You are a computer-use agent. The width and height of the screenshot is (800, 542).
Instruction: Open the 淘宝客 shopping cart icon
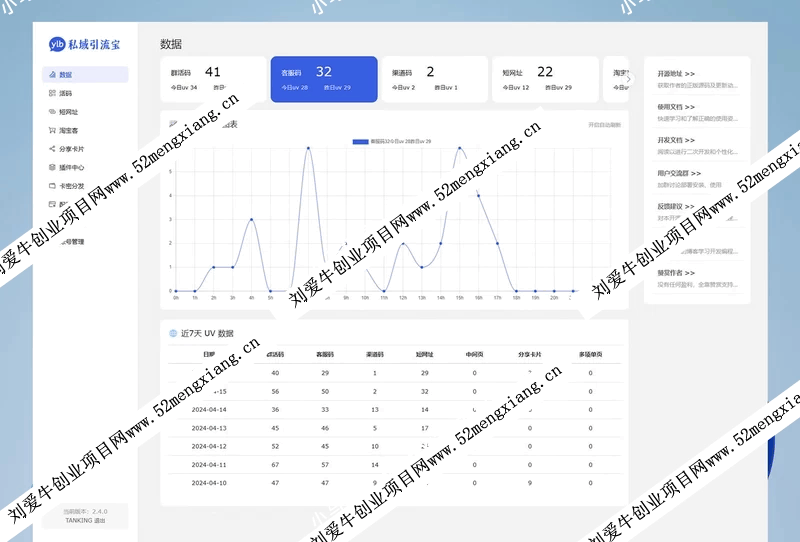tap(52, 130)
